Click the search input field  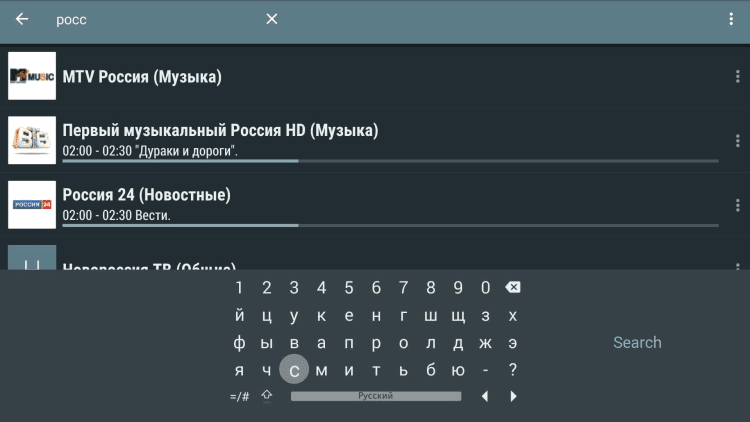150,19
